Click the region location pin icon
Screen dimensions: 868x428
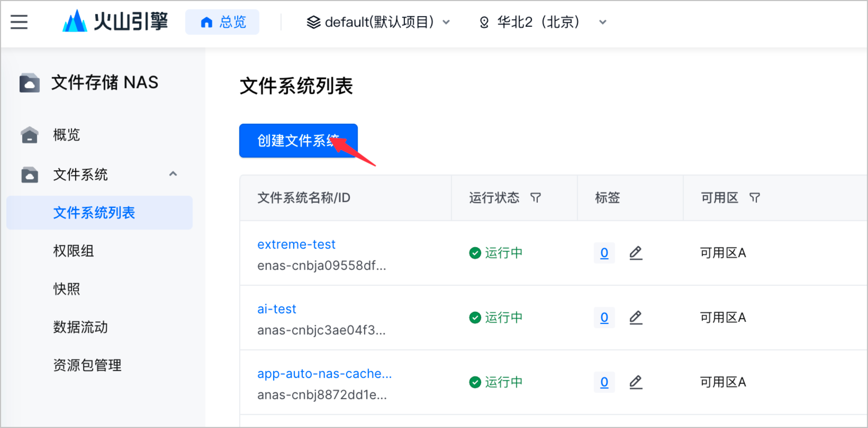[484, 22]
